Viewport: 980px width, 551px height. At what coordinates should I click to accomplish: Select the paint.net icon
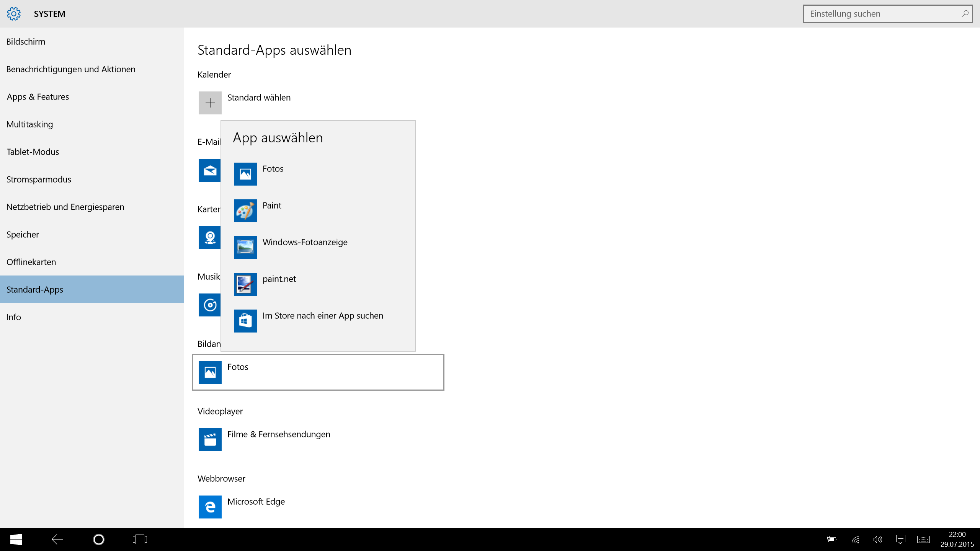(245, 284)
